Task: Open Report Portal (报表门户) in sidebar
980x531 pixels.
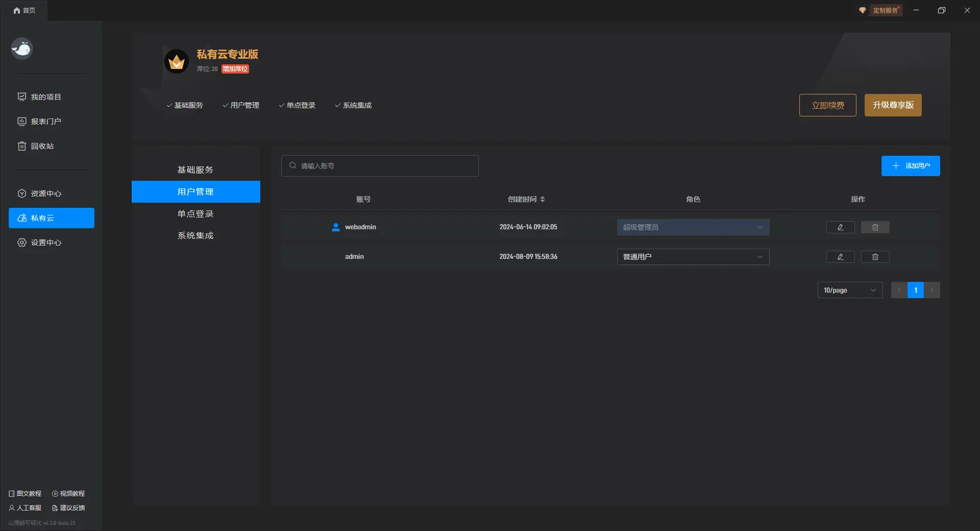Action: point(46,122)
